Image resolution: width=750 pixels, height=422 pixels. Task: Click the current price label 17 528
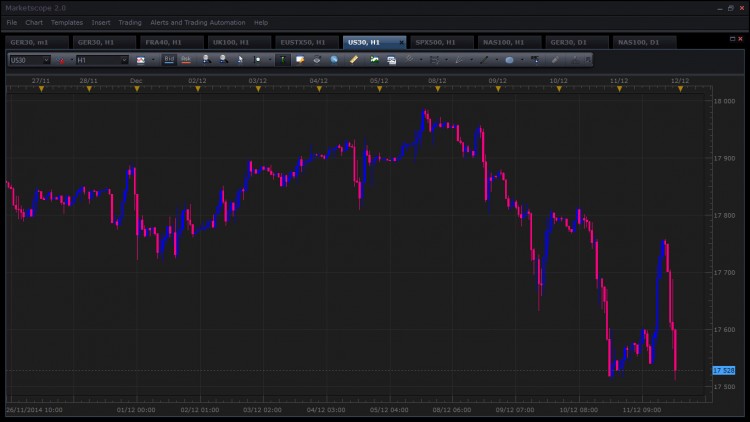point(724,370)
